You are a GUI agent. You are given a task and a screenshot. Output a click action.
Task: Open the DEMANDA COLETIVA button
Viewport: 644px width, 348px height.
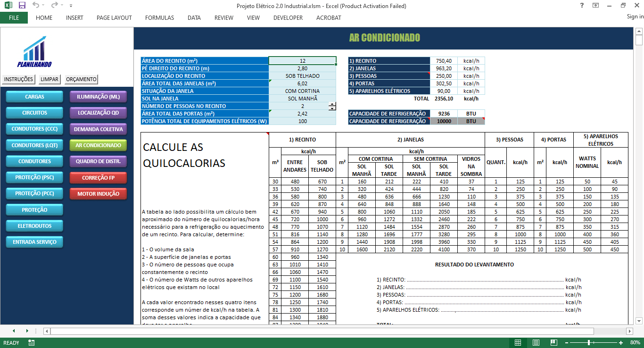tap(99, 129)
